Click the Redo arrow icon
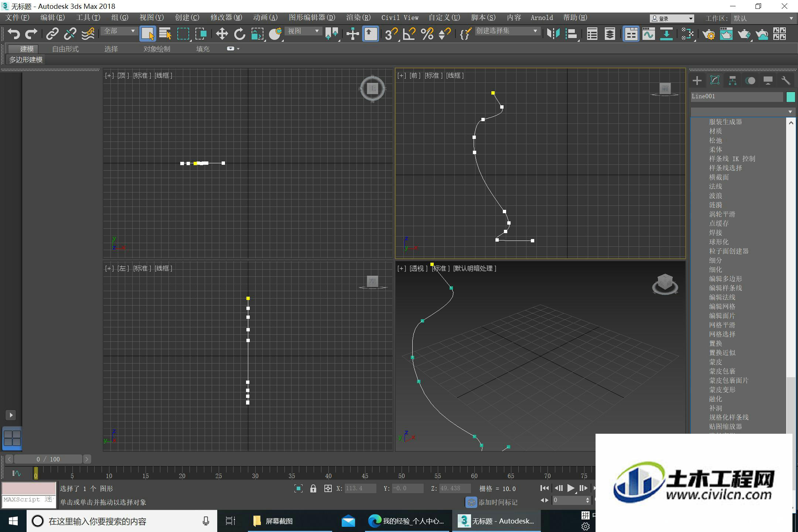 click(x=31, y=34)
